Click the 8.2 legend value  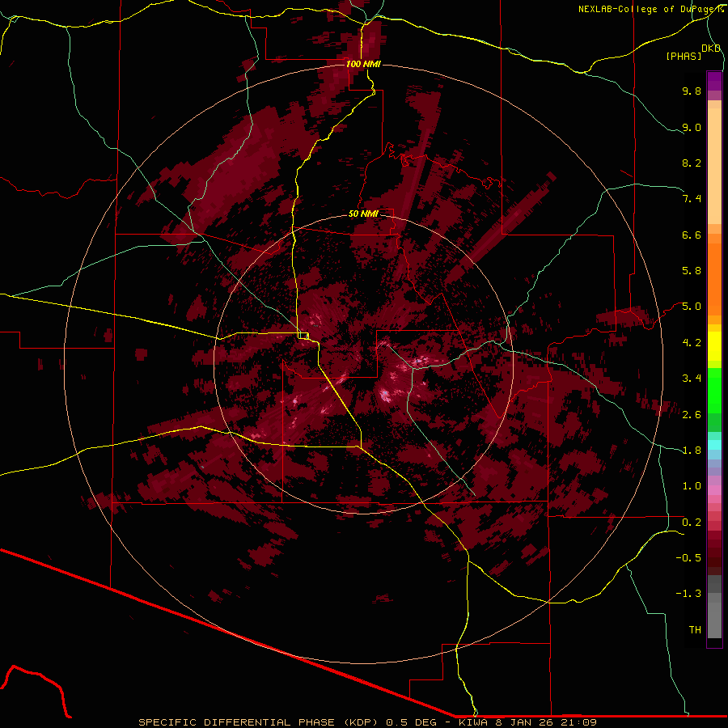click(x=692, y=163)
